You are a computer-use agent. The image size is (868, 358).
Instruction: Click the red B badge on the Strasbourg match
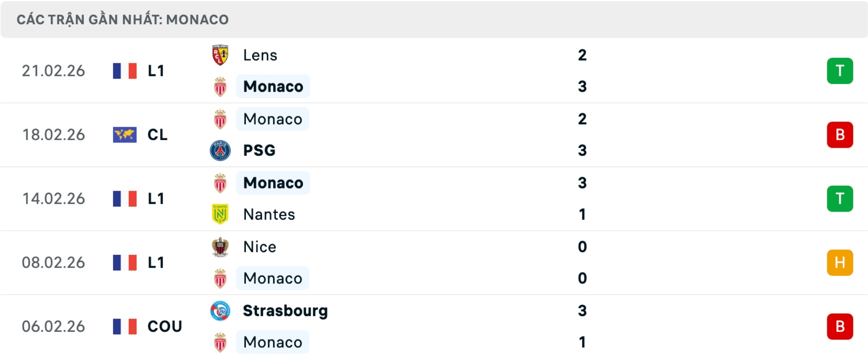coord(840,326)
